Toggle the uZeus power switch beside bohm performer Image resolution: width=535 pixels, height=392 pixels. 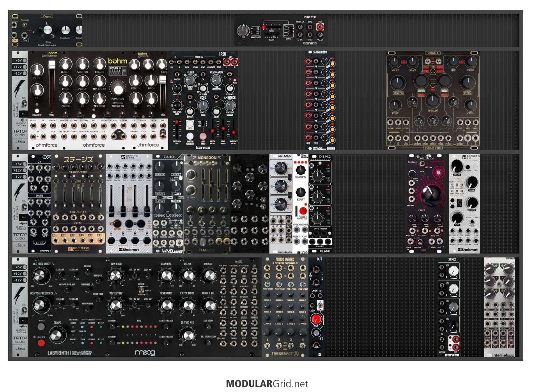(24, 103)
